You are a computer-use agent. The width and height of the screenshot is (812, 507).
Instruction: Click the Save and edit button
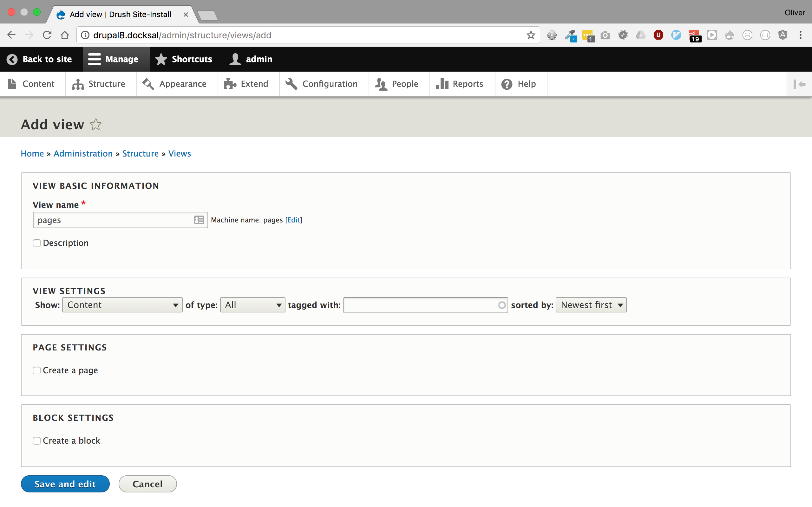65,484
